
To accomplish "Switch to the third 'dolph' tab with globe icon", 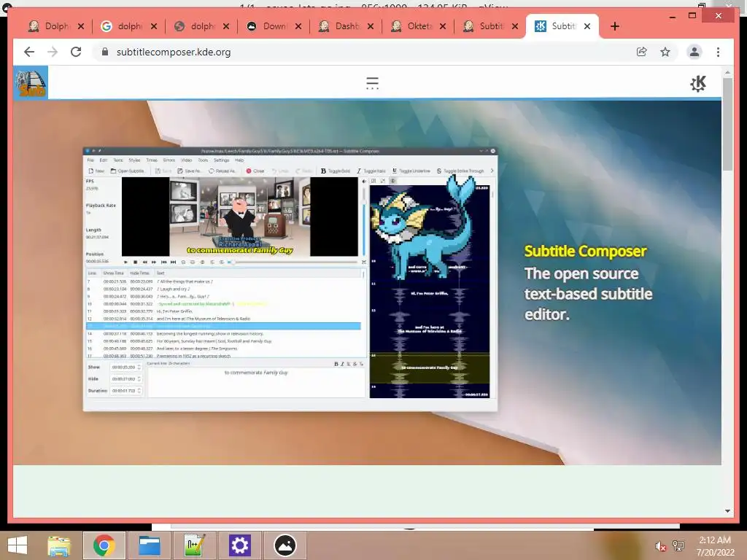I will 201,26.
